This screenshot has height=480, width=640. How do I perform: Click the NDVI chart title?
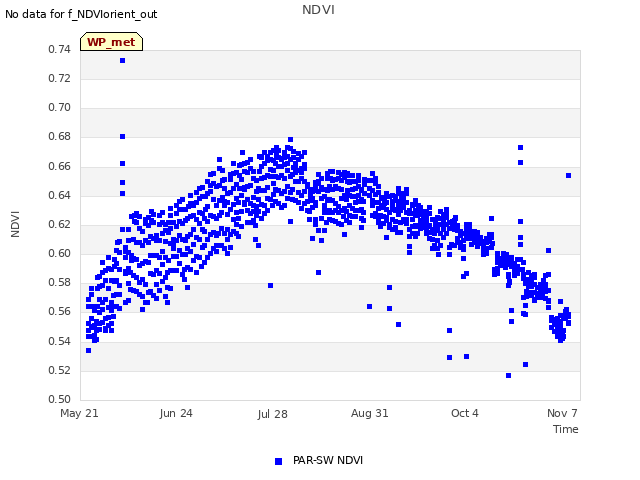tap(318, 9)
